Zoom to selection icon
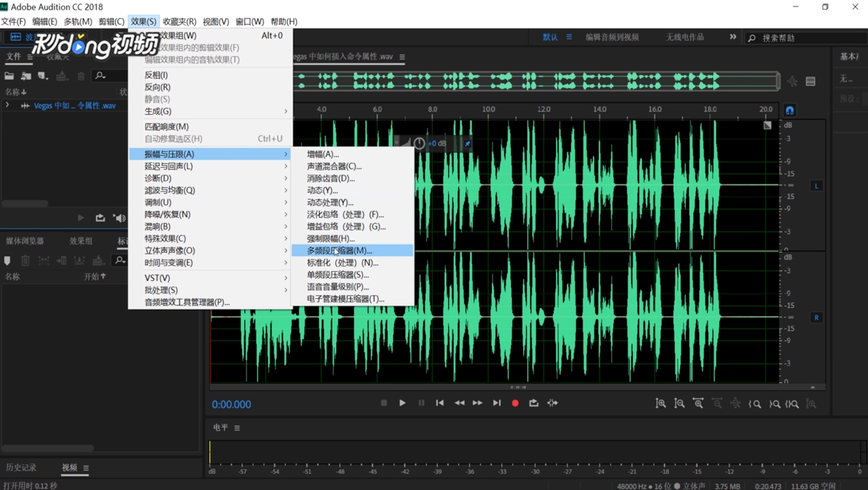 point(792,404)
